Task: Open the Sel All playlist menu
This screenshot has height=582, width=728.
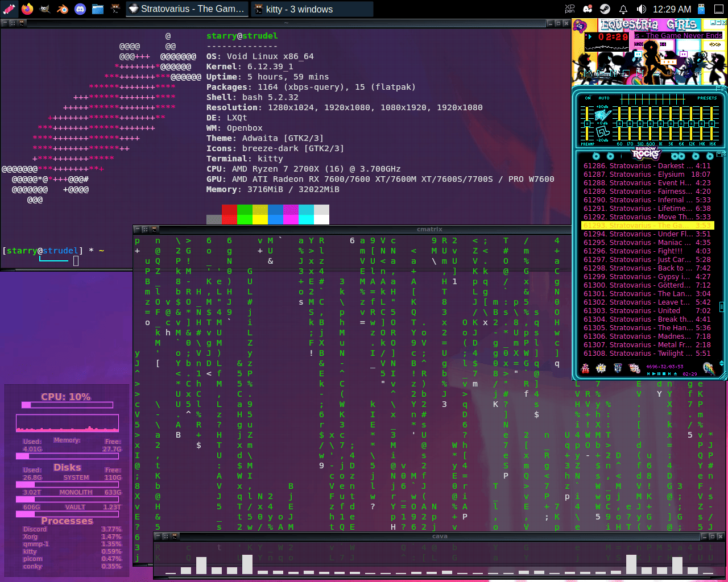Action: 618,368
